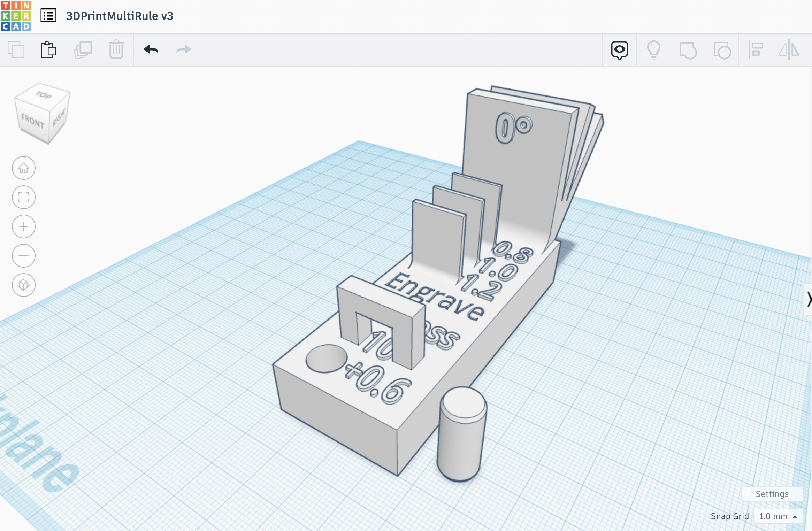
Task: Toggle show all lightbulb icon
Action: coord(653,50)
